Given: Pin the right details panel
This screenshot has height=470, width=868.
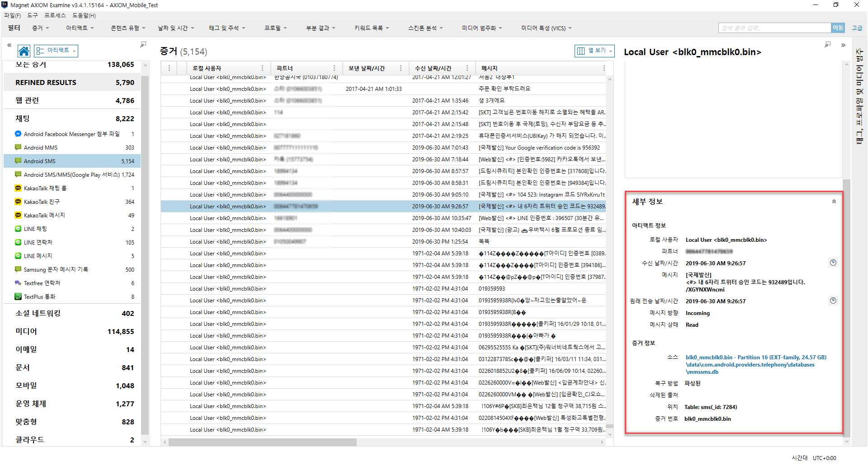Looking at the screenshot, I should (827, 44).
